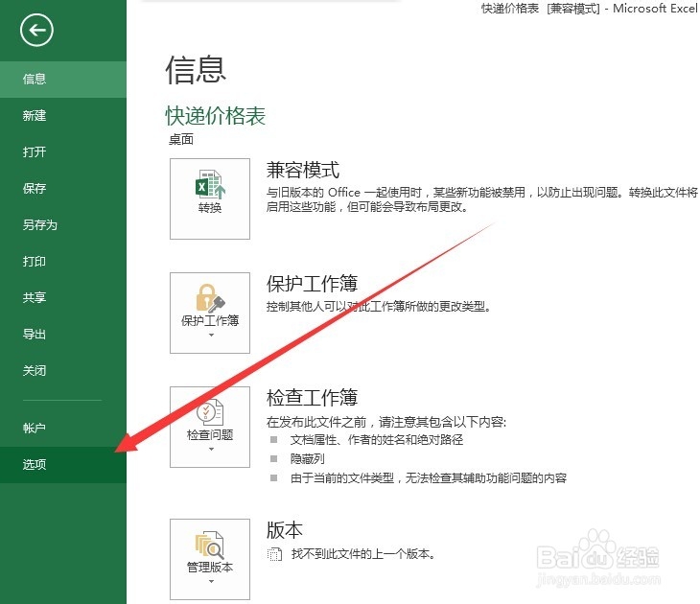
Task: Click the 在发布此文件之前 description line
Action: tap(386, 422)
